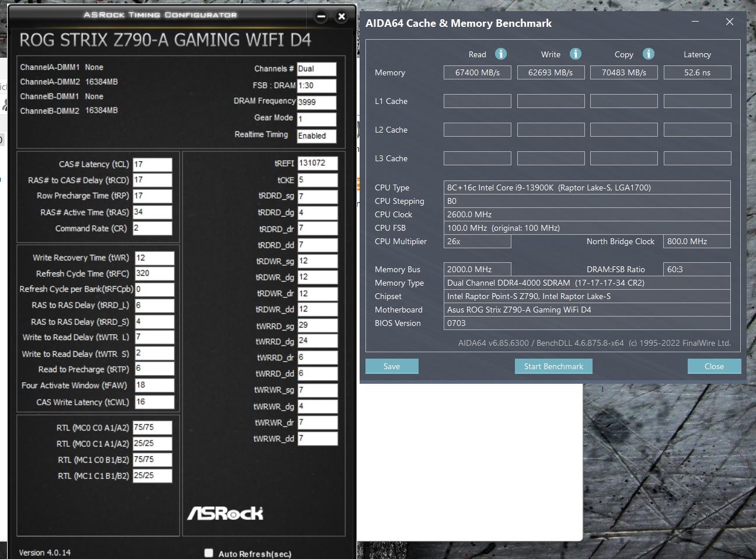Minimize the ASRock Timing Configurator window
756x559 pixels.
[321, 16]
